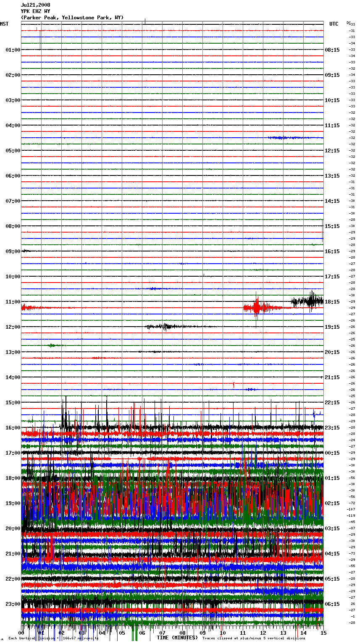Click the -72 DC offset value

[352, 503]
